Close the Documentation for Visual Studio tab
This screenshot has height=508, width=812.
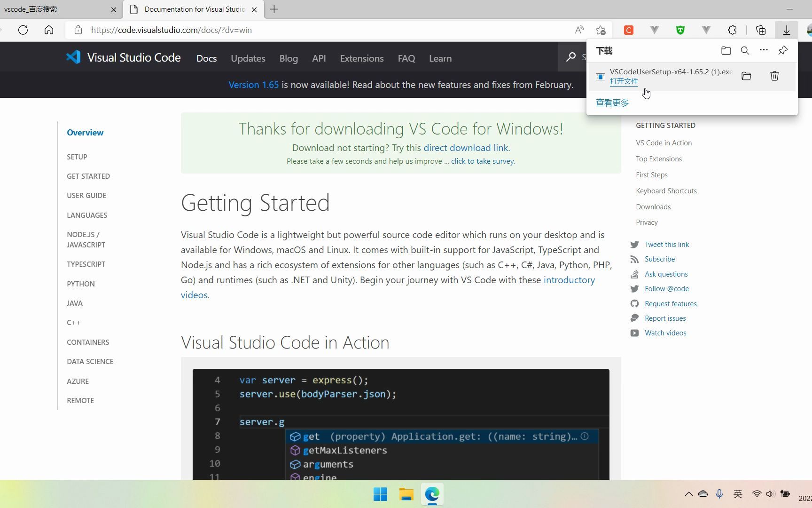[254, 9]
